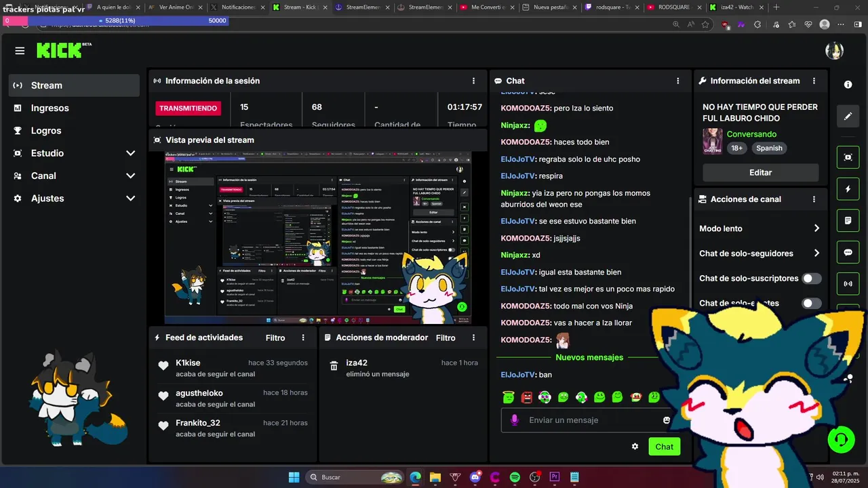Click the Spanish language tag
This screenshot has width=868, height=488.
(769, 148)
